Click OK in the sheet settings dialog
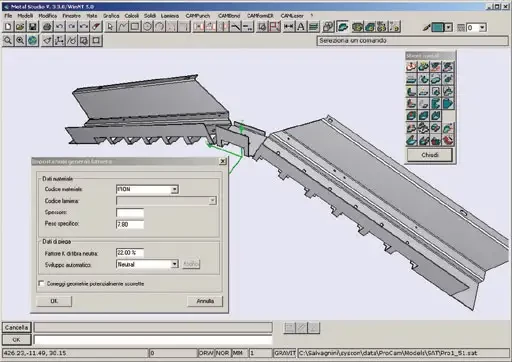 tap(54, 301)
